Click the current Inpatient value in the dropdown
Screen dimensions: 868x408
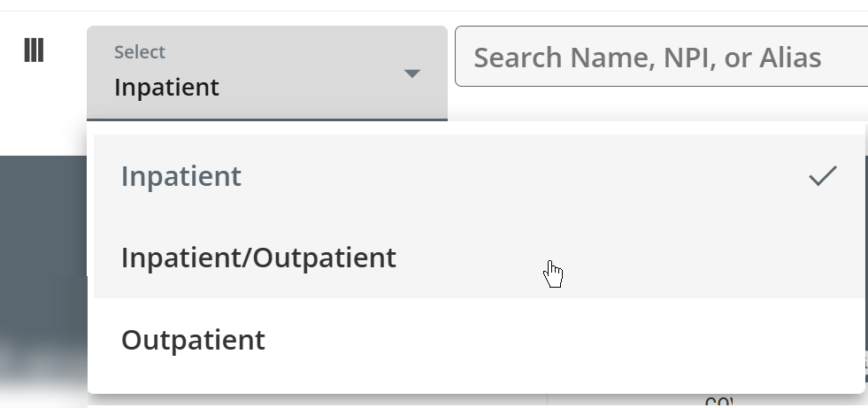click(166, 88)
